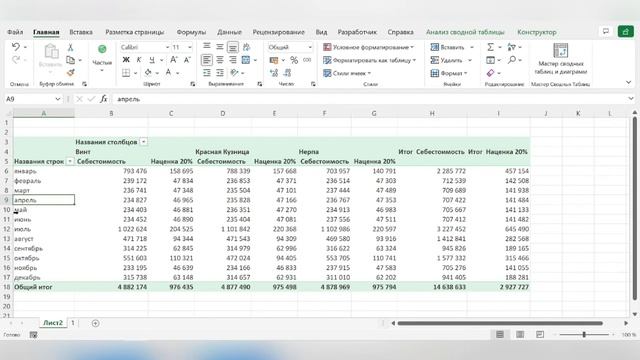This screenshot has height=360, width=640.
Task: Click the Формат cells button
Action: point(449,73)
